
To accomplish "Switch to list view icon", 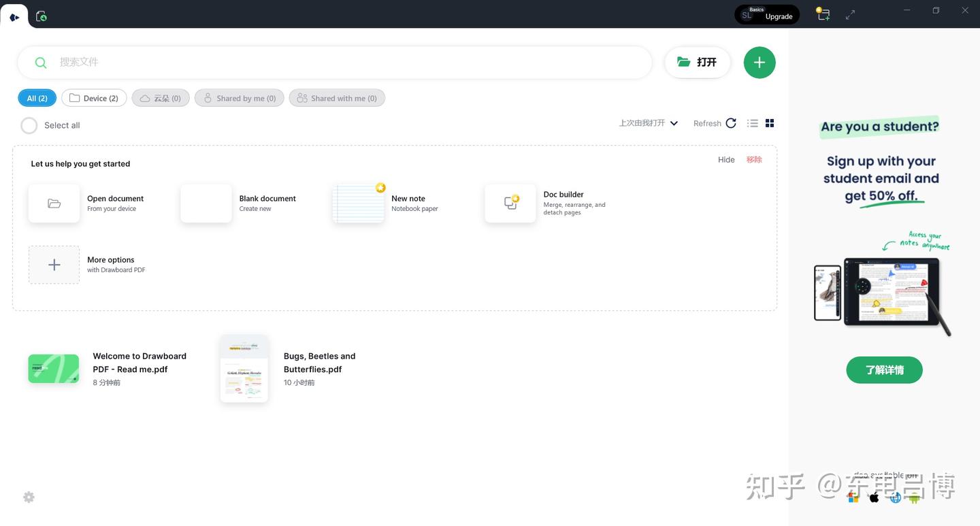I will pos(752,123).
